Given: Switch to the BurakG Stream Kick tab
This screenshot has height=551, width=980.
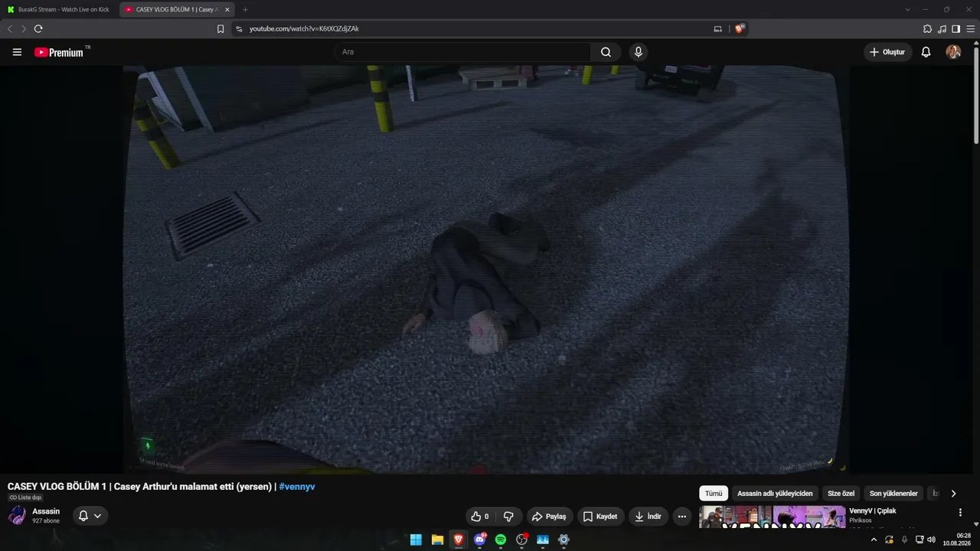Looking at the screenshot, I should (60, 9).
